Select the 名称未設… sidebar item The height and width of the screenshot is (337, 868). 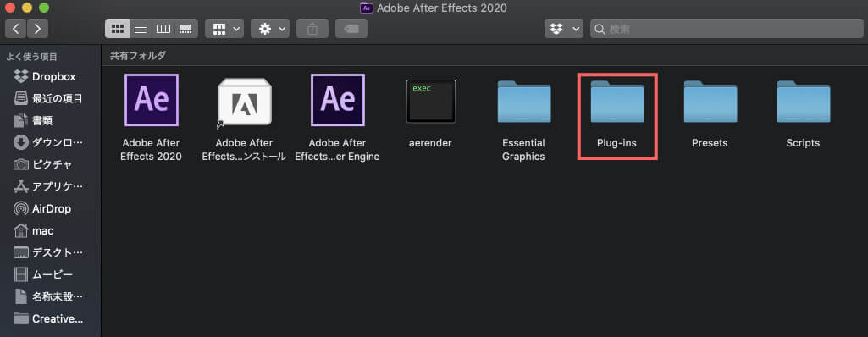coord(50,296)
